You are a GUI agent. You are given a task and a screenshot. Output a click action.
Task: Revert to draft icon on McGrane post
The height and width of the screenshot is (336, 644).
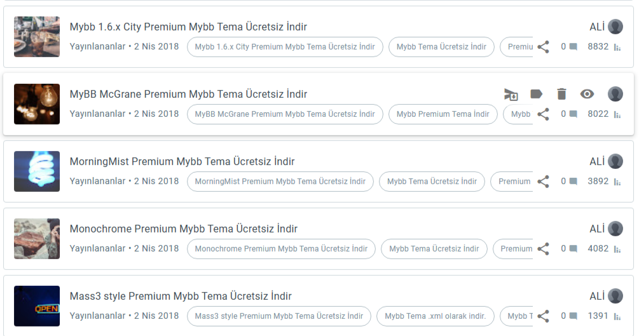point(511,95)
